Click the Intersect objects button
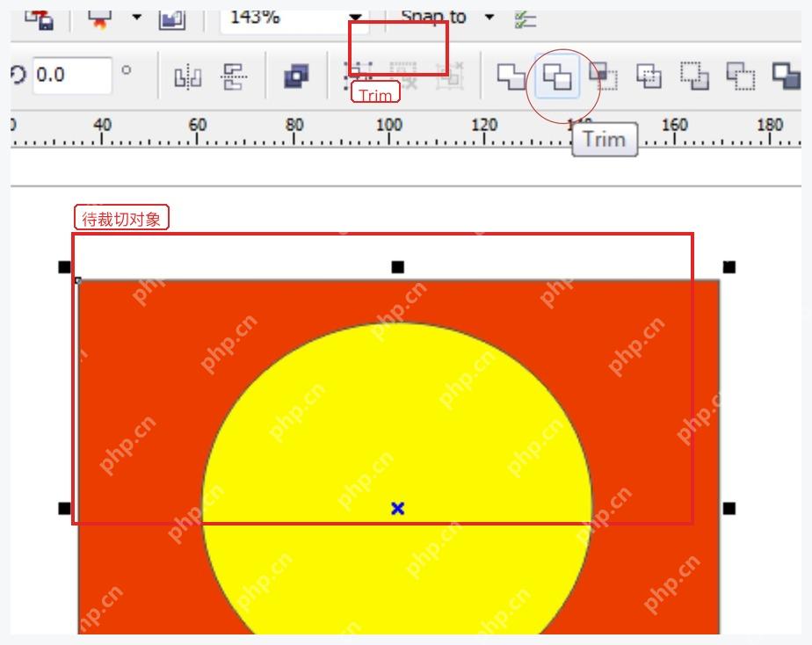The width and height of the screenshot is (812, 645). tap(604, 76)
